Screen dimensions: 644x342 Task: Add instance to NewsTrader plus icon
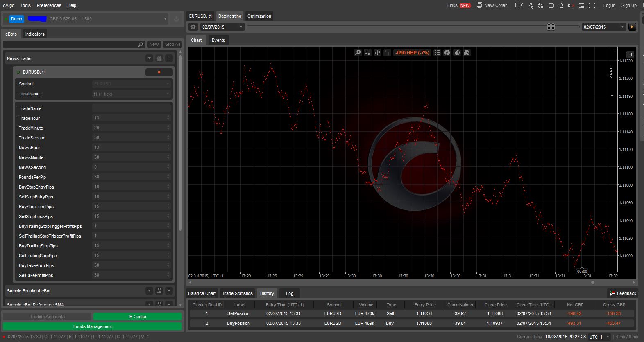pyautogui.click(x=169, y=59)
